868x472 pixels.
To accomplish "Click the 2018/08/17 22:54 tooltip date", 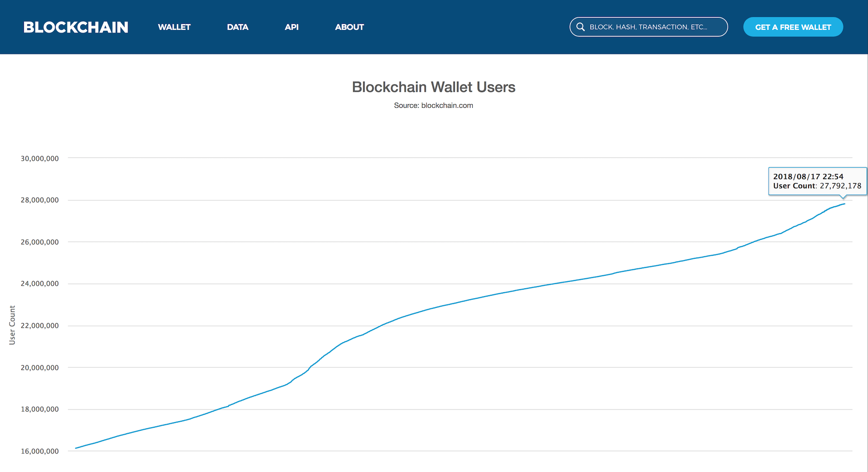I will tap(808, 177).
